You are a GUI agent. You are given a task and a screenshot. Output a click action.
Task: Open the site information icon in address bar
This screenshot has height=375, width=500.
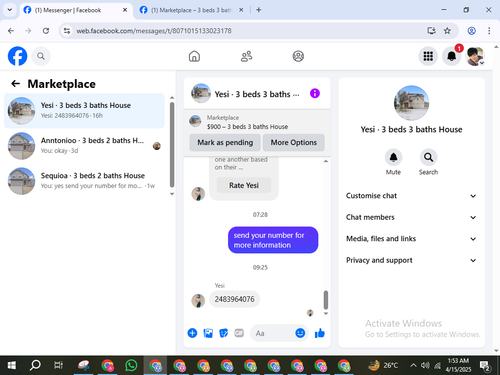[67, 31]
